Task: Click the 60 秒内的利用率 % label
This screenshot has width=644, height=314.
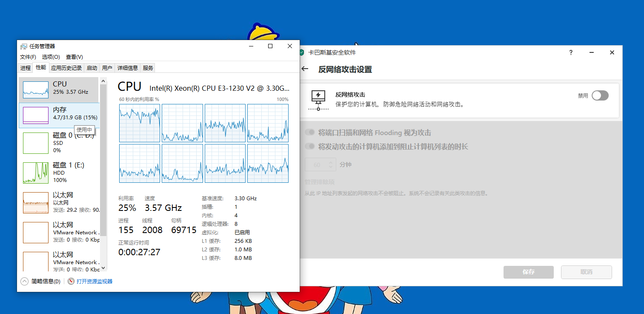Action: (x=139, y=99)
